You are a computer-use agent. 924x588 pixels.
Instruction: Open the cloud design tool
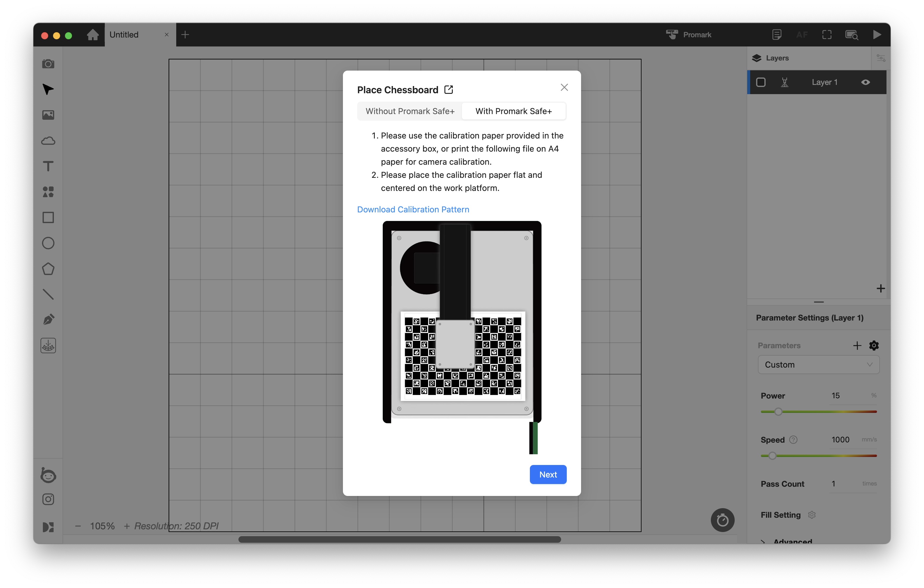tap(48, 141)
